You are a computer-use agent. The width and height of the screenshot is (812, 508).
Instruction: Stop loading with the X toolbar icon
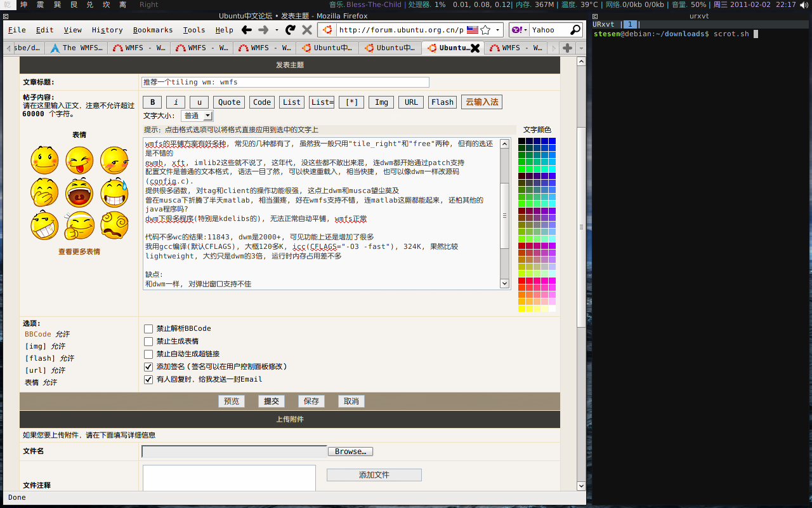307,30
